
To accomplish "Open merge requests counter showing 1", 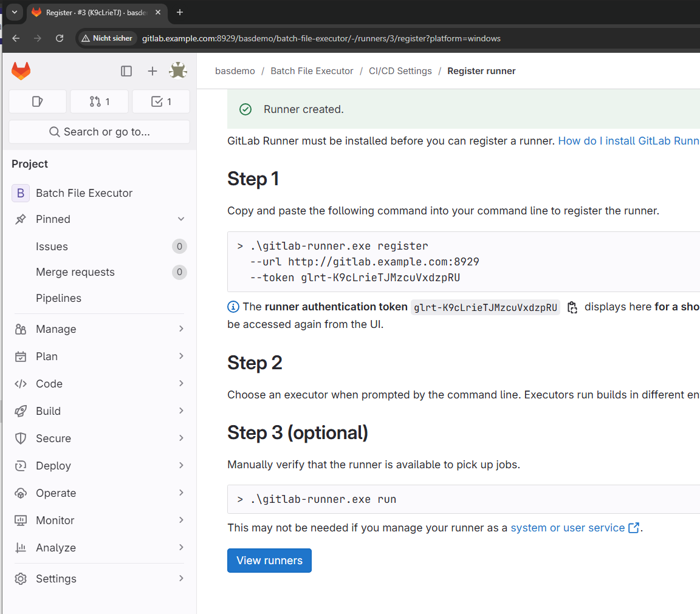I will [100, 101].
